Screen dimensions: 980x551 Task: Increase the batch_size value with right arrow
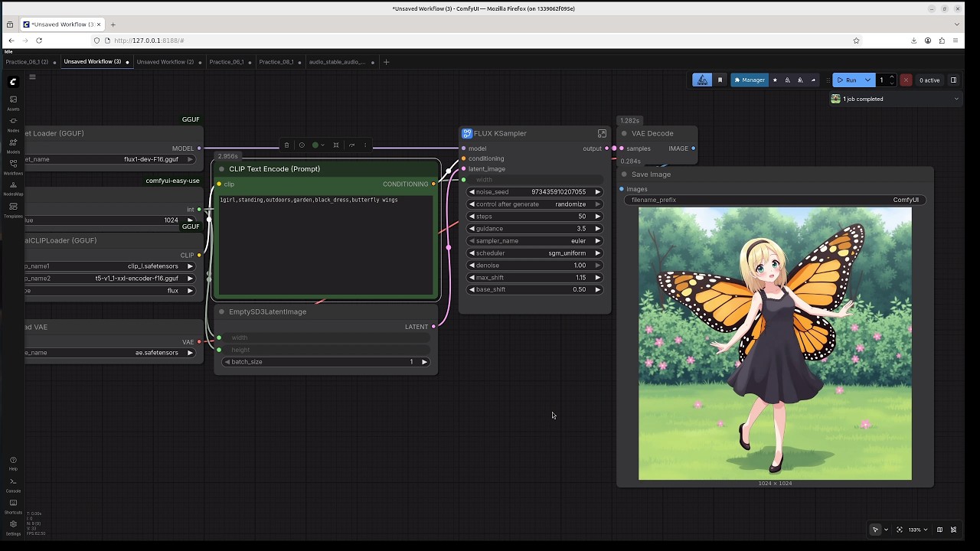tap(424, 362)
